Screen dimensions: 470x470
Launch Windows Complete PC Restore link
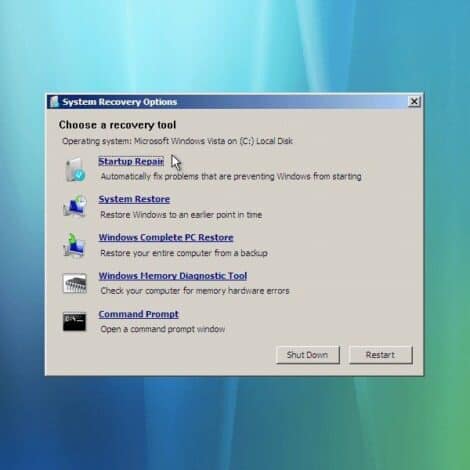(166, 237)
